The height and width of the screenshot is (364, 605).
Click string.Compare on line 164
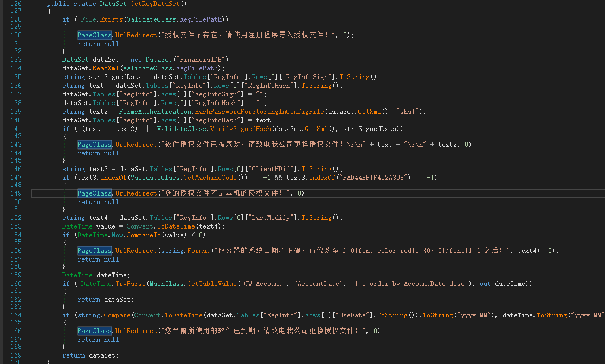point(104,315)
